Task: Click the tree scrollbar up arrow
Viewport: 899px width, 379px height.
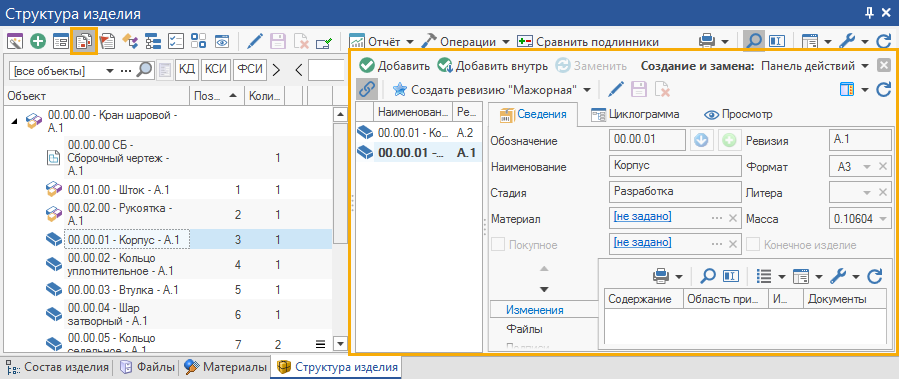Action: point(340,114)
